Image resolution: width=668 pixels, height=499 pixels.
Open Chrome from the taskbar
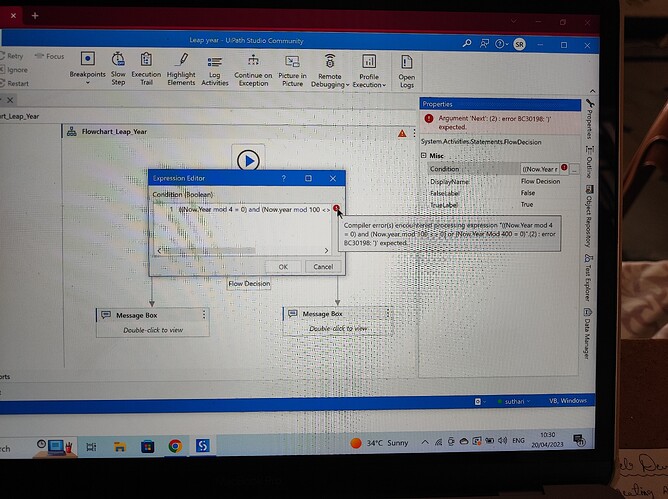tap(175, 446)
